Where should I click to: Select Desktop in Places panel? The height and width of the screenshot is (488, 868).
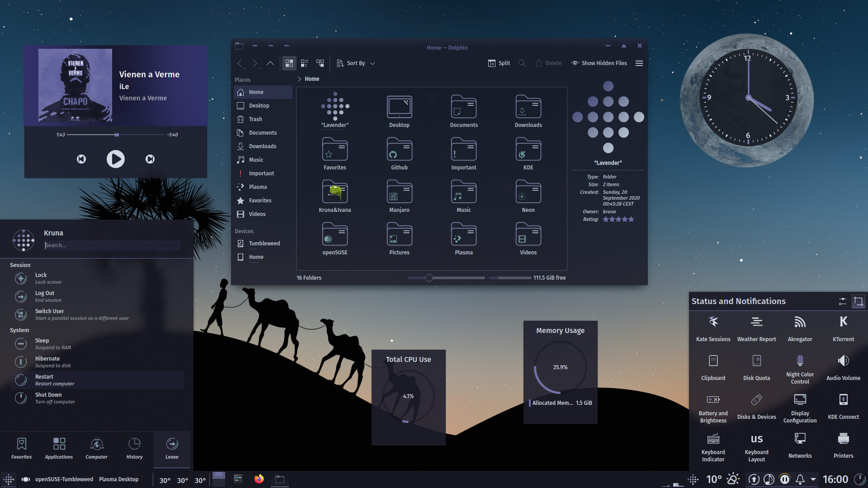pos(263,106)
